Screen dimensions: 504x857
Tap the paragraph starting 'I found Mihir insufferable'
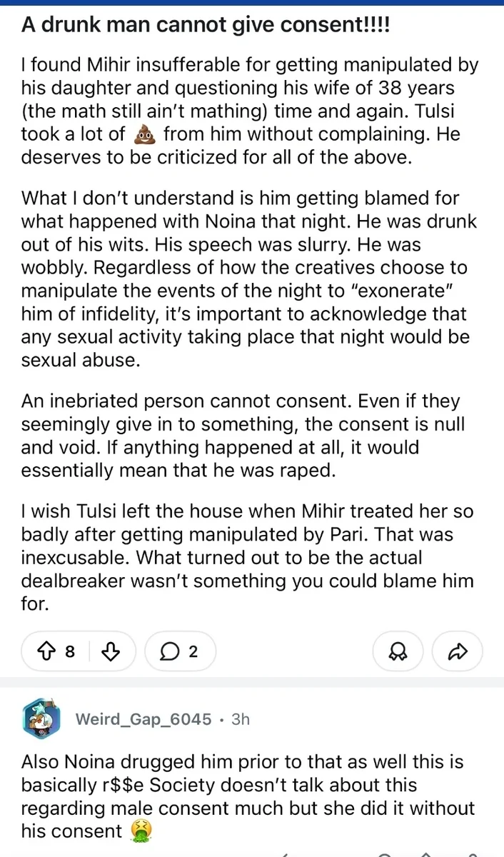click(x=250, y=111)
